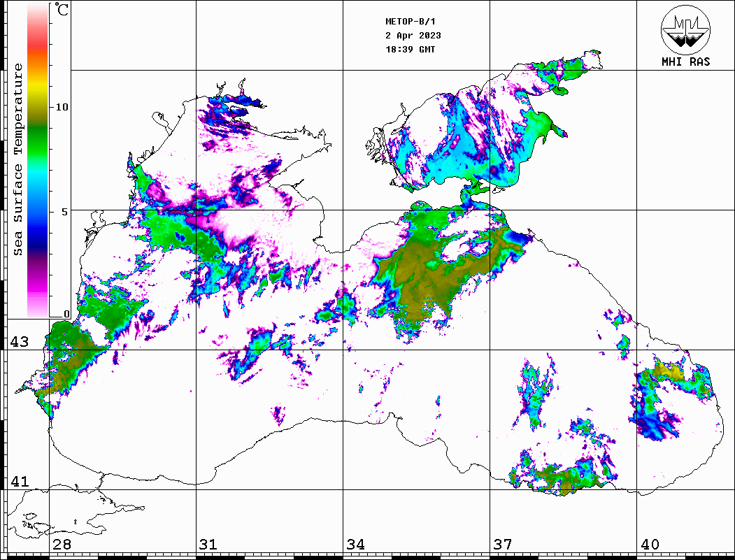Click the '°C' unit label
The height and width of the screenshot is (560, 735).
[x=62, y=9]
